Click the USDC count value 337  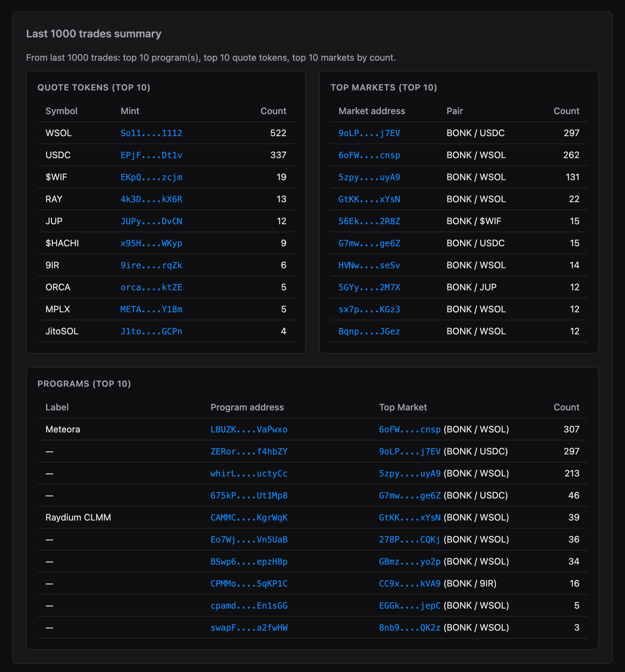click(x=278, y=155)
